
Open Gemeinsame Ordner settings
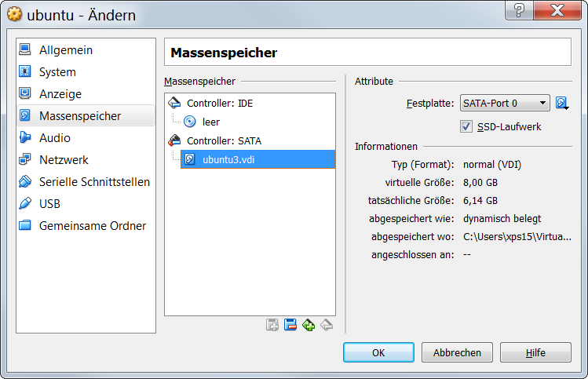pos(86,226)
